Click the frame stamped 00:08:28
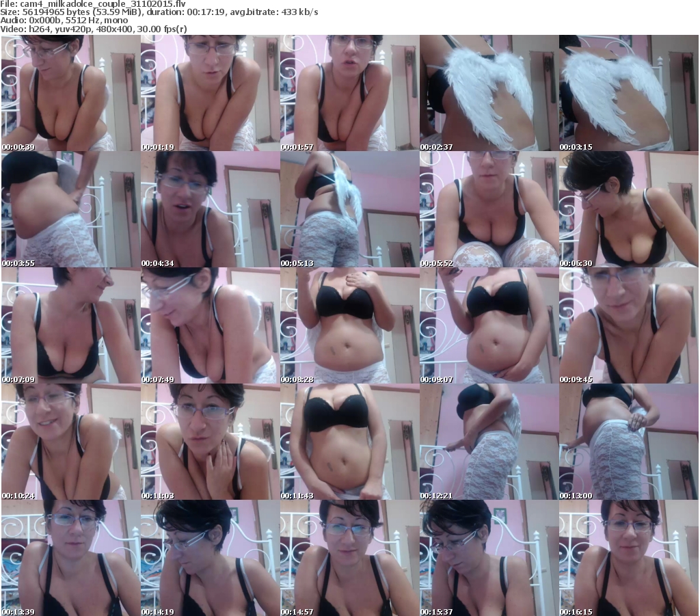 point(349,325)
